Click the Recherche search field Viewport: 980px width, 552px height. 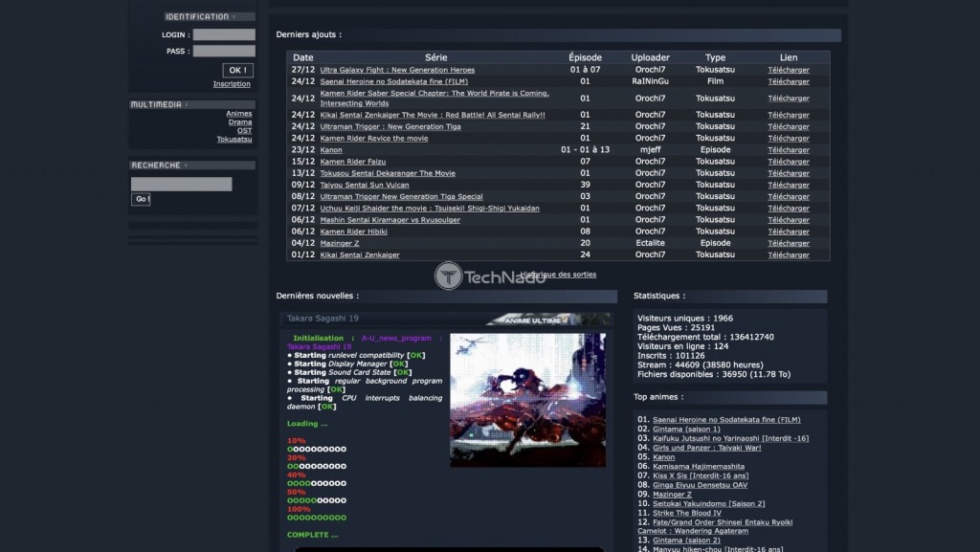[x=181, y=184]
